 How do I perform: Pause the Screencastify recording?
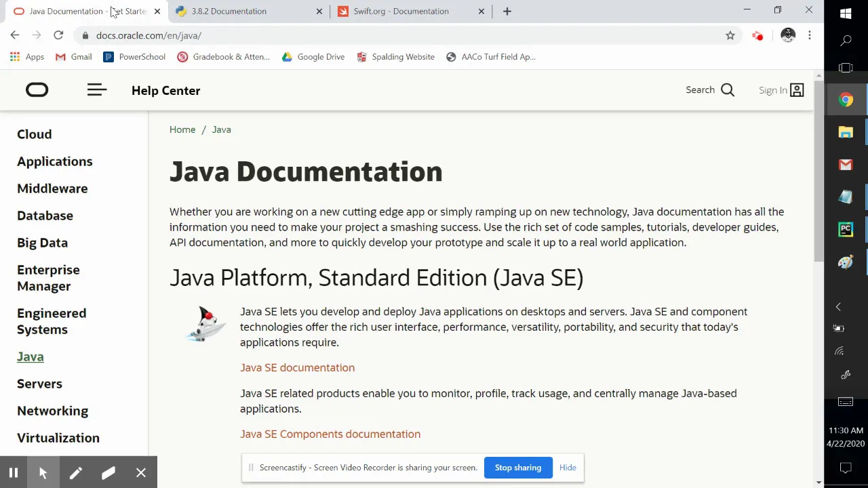click(x=13, y=472)
